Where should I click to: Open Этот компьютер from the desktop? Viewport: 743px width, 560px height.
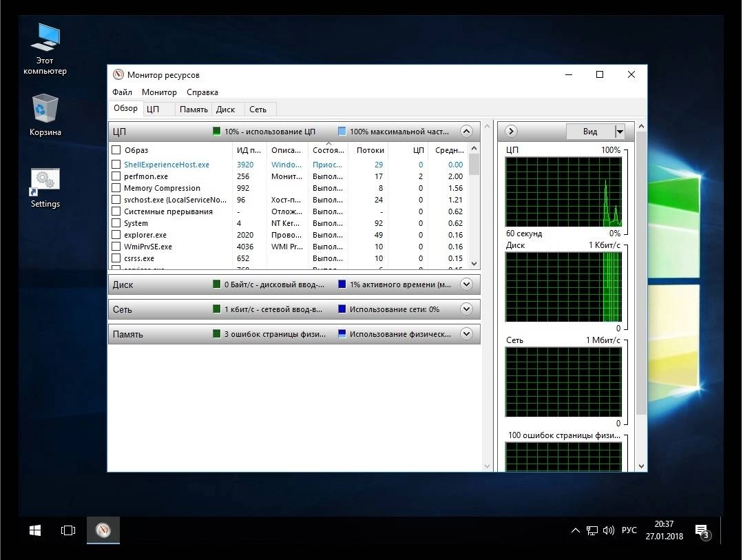click(x=44, y=38)
